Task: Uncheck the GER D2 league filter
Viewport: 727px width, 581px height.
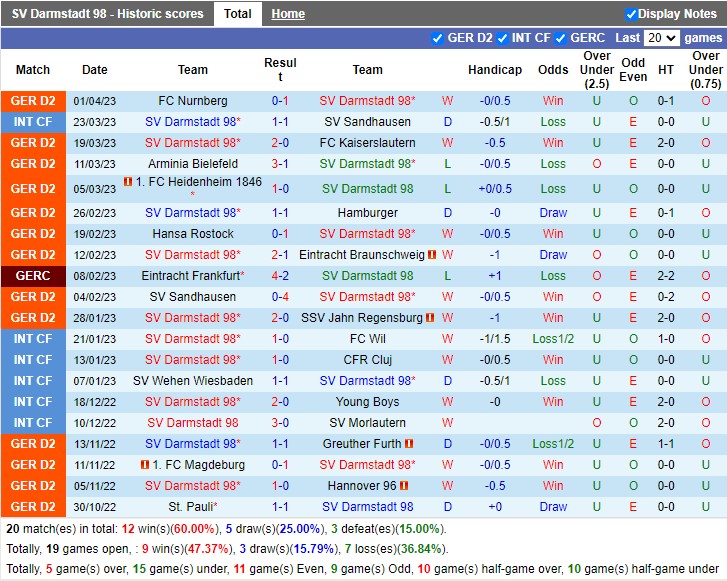Action: [437, 38]
